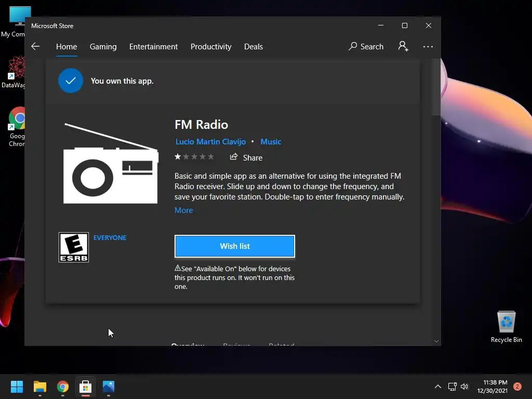
Task: Click the Microsoft Store taskbar icon
Action: pos(86,387)
